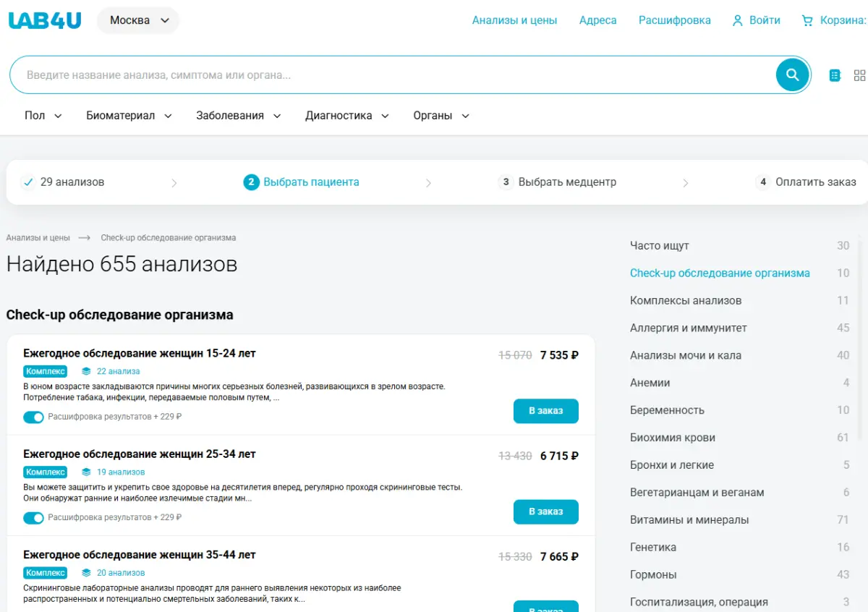Open Адреса menu item
This screenshot has height=612, width=868.
coord(597,20)
